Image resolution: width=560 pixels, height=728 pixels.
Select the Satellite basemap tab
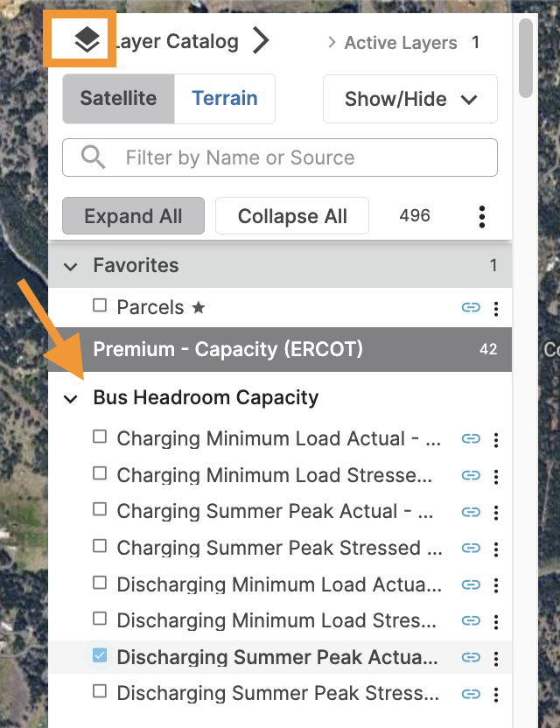[118, 99]
